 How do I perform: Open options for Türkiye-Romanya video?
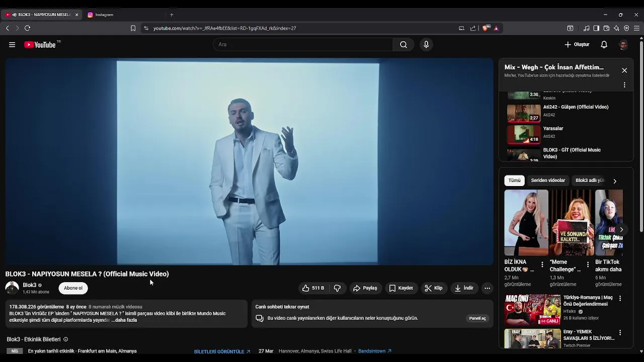[620, 298]
